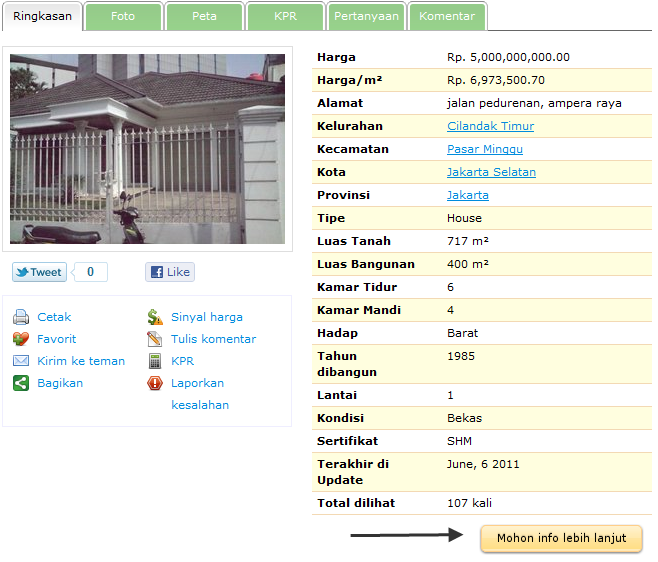Select the view count 107 kali
The height and width of the screenshot is (562, 658).
[x=470, y=504]
